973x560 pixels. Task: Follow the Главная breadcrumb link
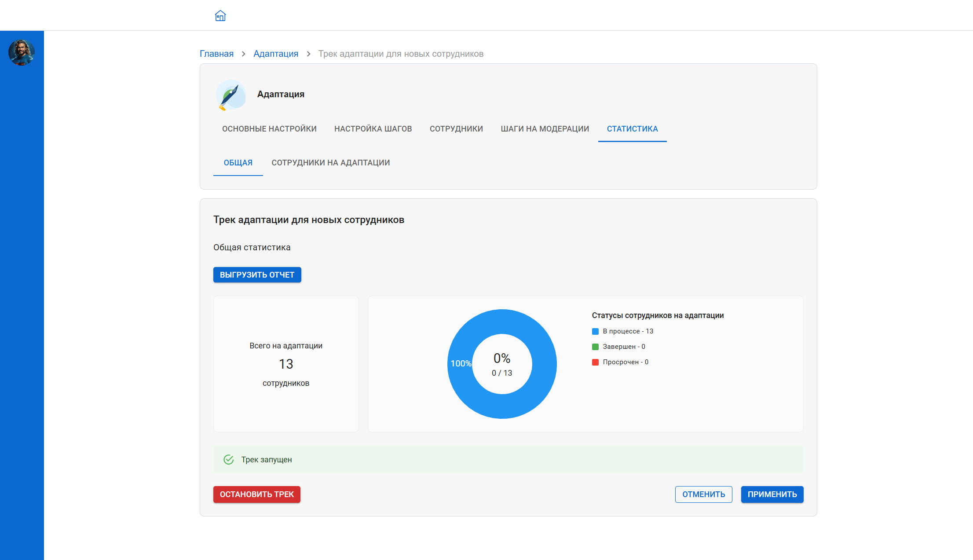216,54
